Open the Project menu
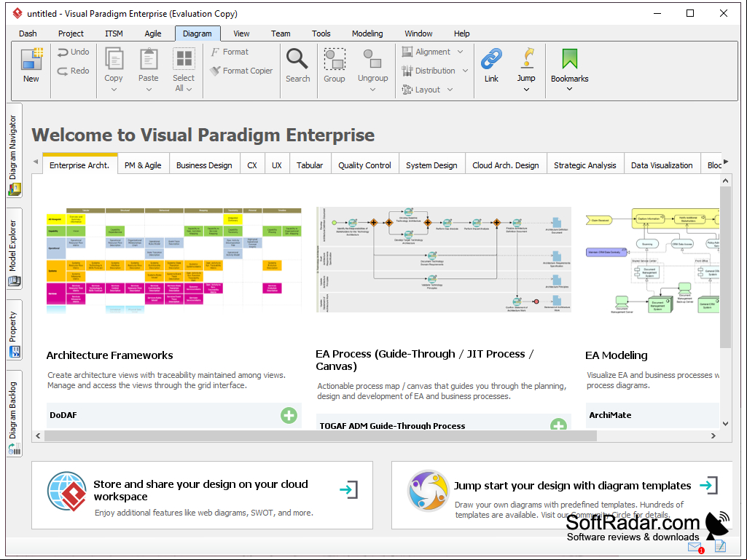Screen dimensions: 747x560 [71, 33]
